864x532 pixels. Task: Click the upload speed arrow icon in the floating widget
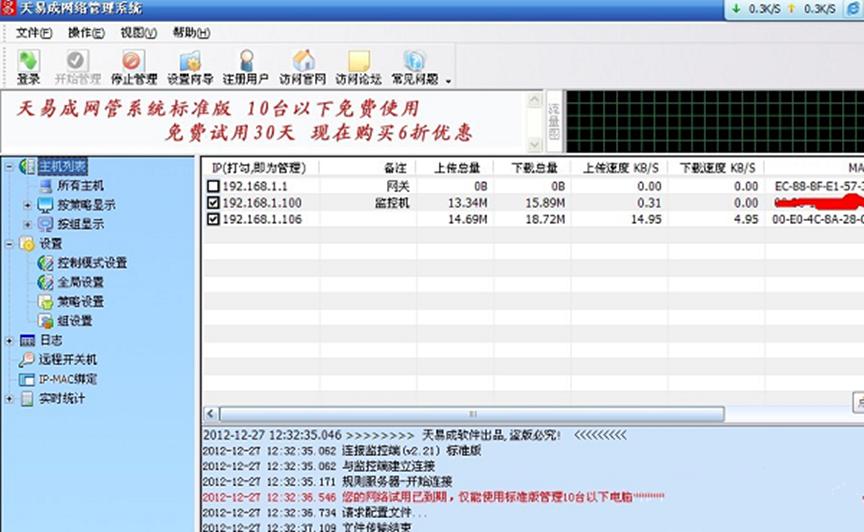click(791, 8)
